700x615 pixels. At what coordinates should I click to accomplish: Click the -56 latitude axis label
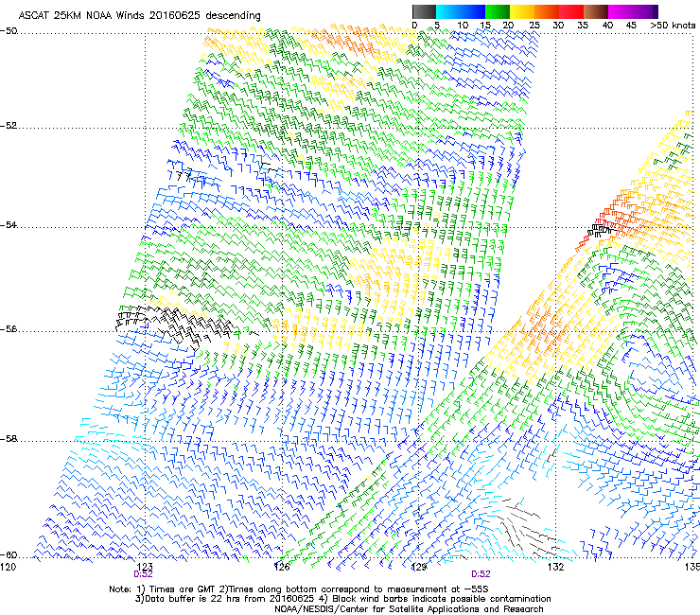tap(9, 328)
